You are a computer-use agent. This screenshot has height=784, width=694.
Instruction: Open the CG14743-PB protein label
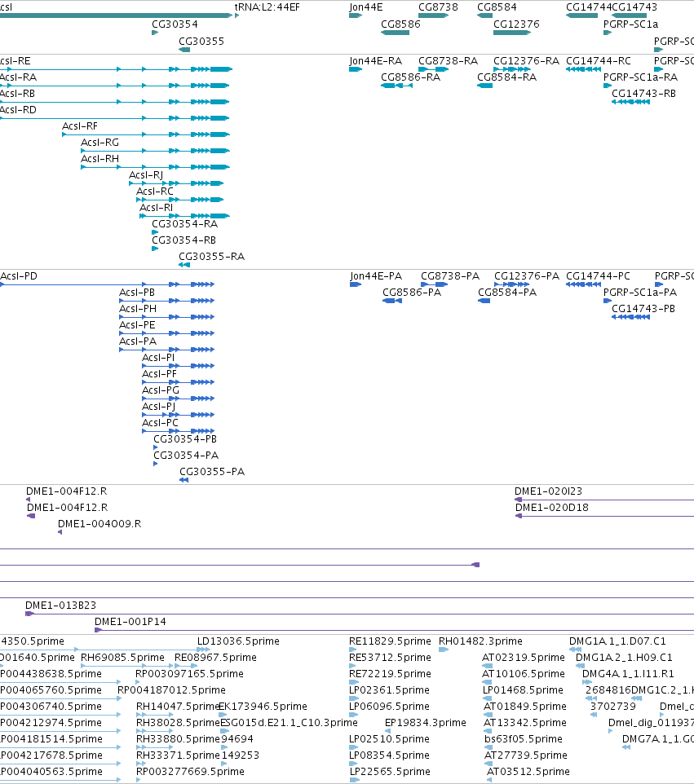click(643, 309)
